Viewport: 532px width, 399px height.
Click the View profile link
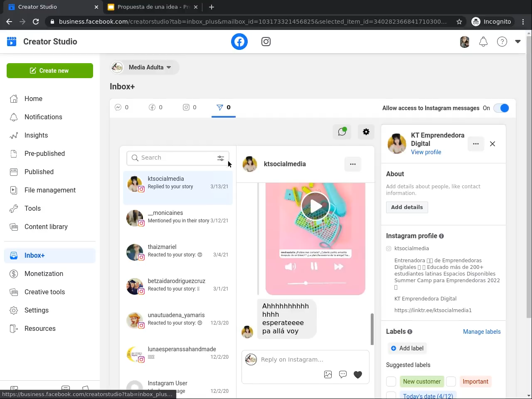(x=426, y=152)
